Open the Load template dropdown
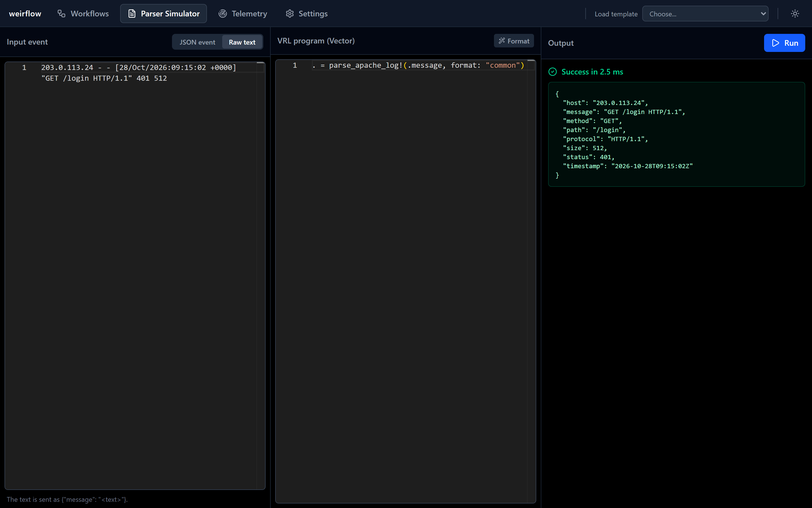The image size is (812, 508). click(x=705, y=14)
